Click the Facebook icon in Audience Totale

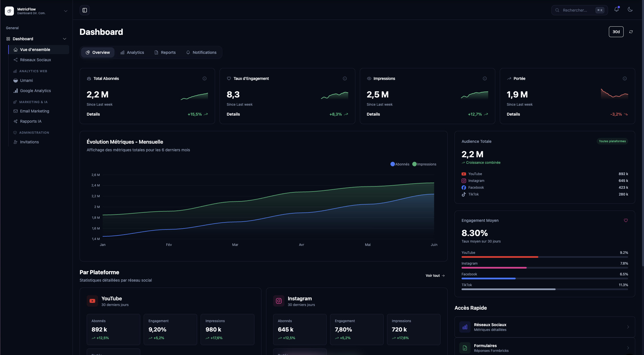point(464,188)
